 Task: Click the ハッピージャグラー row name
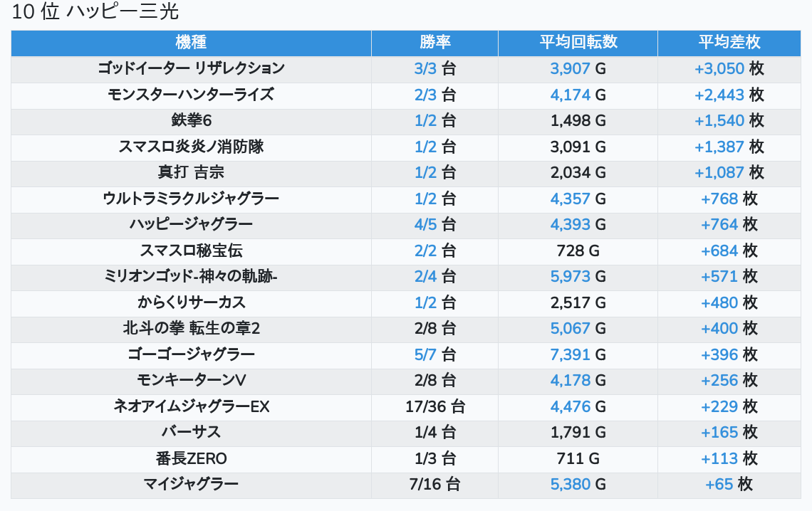[191, 225]
